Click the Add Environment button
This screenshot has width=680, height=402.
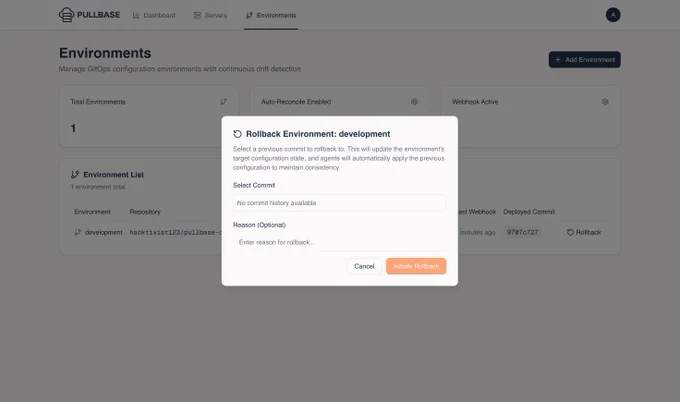point(585,59)
